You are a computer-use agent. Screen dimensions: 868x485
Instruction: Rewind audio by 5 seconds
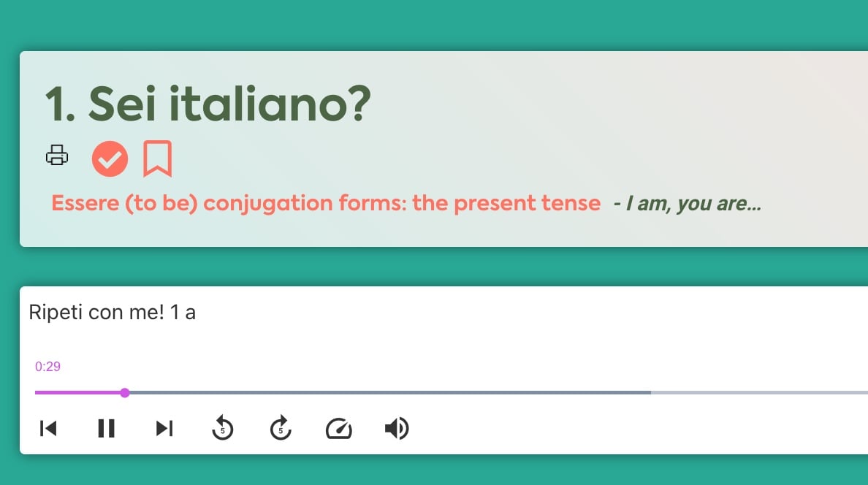click(223, 428)
